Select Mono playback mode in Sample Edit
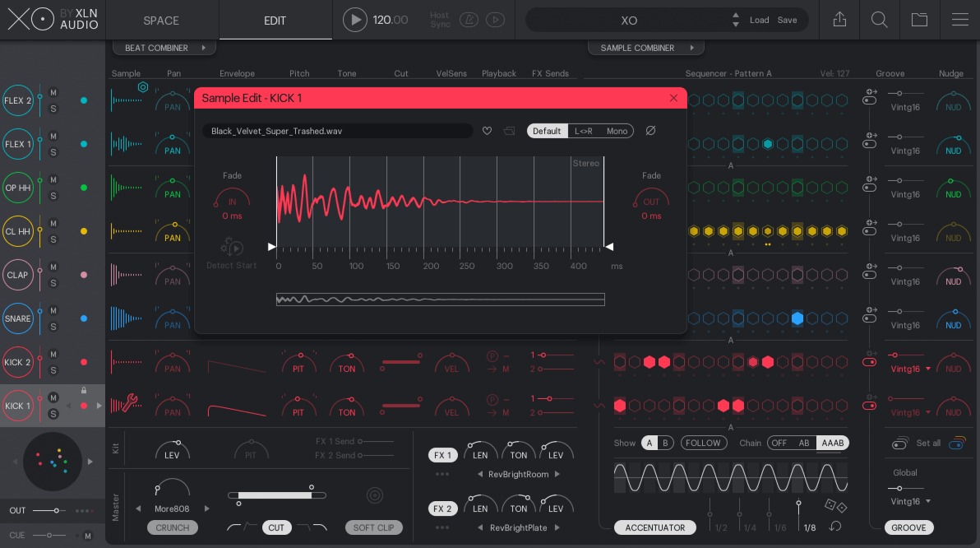The image size is (980, 548). pos(617,131)
